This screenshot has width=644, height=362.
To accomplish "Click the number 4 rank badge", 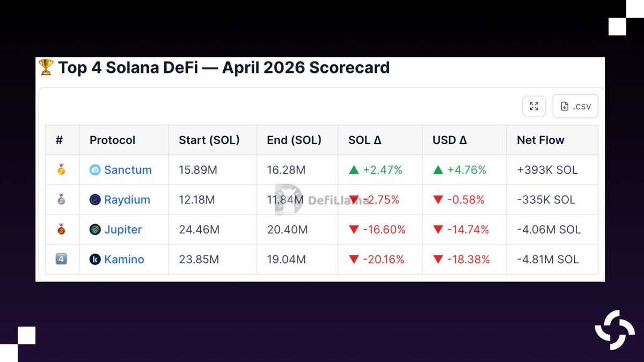I will [x=61, y=260].
